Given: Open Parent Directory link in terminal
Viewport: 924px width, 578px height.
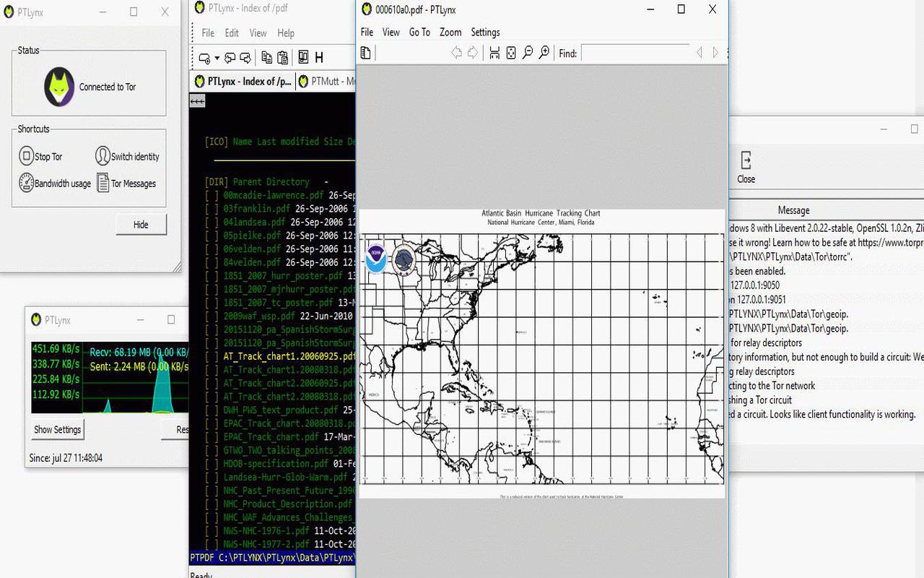Looking at the screenshot, I should point(271,182).
